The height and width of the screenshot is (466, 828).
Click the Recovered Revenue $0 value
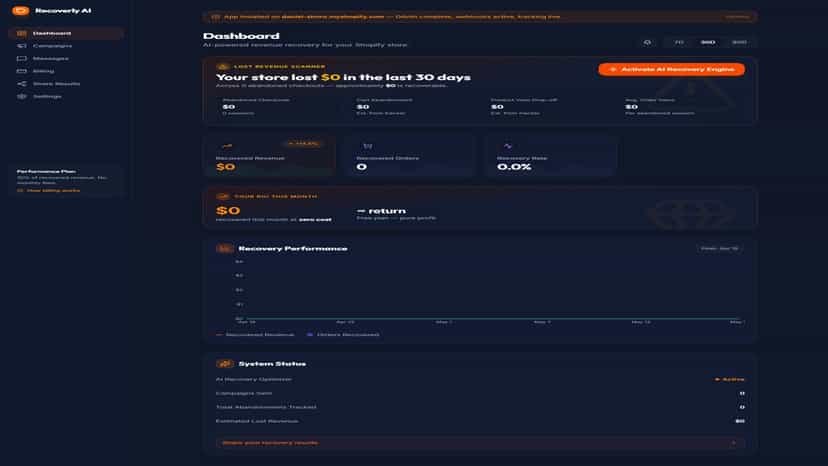point(226,167)
